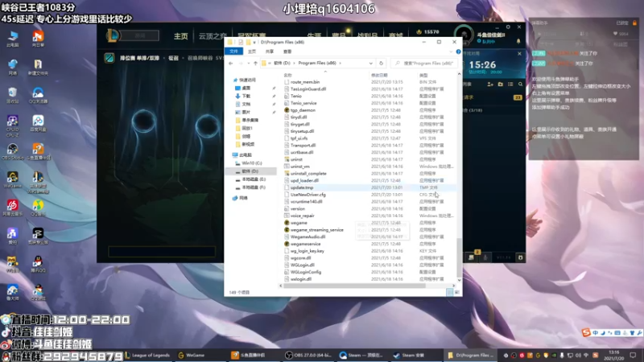Image resolution: width=644 pixels, height=362 pixels.
Task: Click the vertical scrollbar down arrow
Action: coord(459,280)
